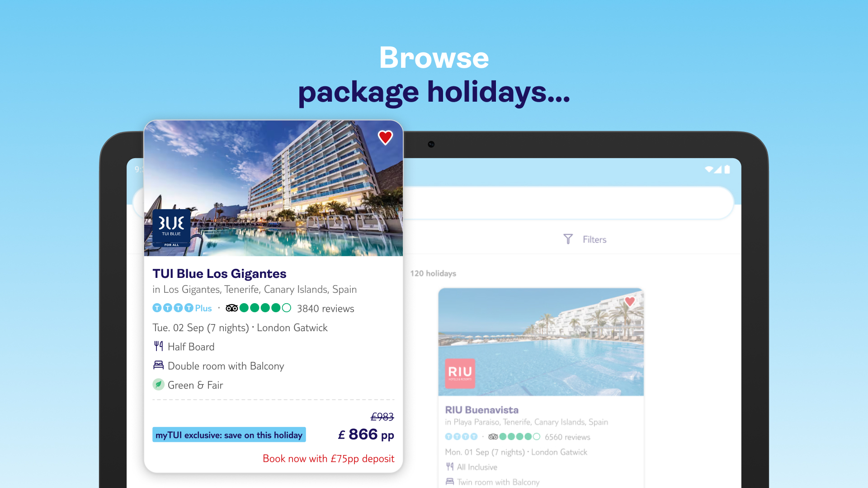The width and height of the screenshot is (868, 488).
Task: Click the TUI Blue For All logo badge
Action: pyautogui.click(x=171, y=228)
